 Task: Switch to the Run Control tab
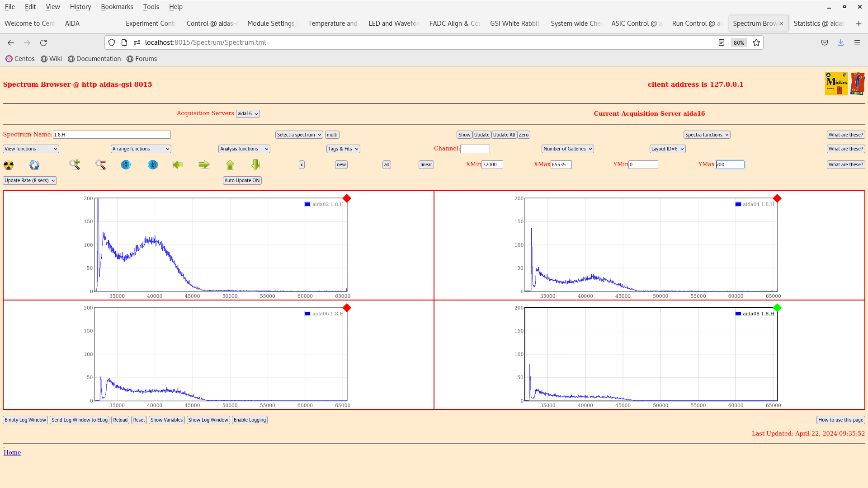pos(697,23)
